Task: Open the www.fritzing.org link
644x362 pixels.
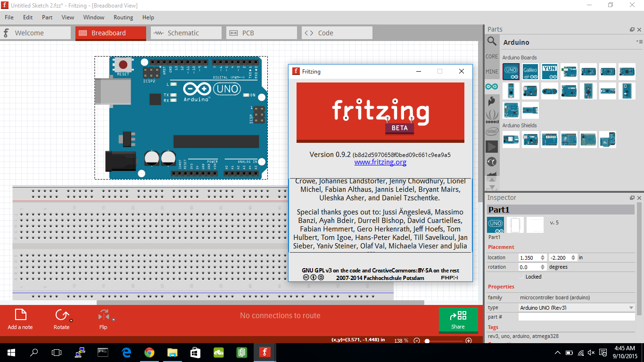Action: [x=380, y=162]
